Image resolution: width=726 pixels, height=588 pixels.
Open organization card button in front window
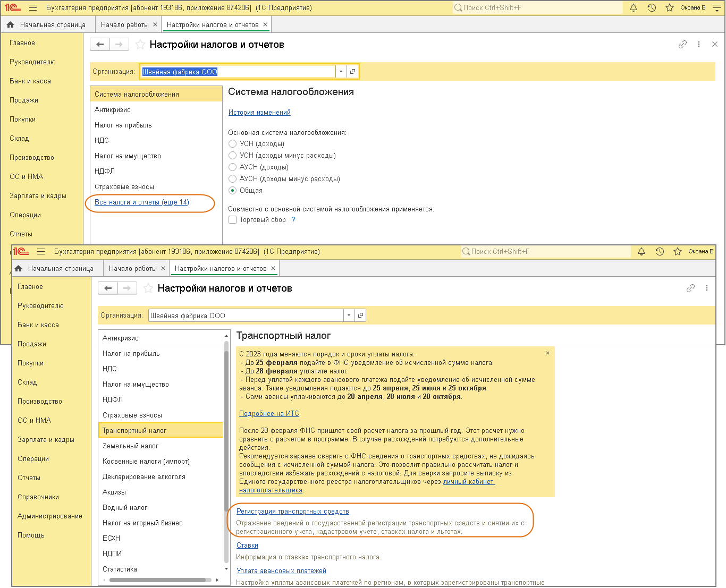click(x=360, y=316)
